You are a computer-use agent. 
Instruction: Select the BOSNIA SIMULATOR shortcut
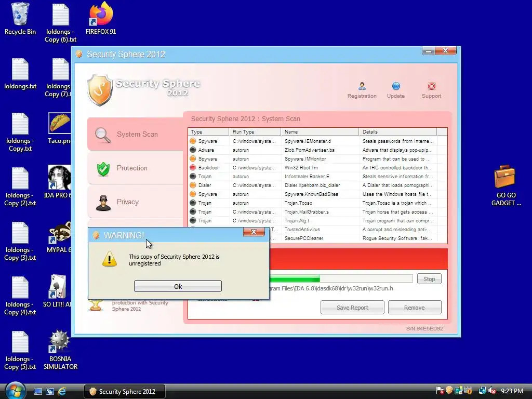[60, 350]
